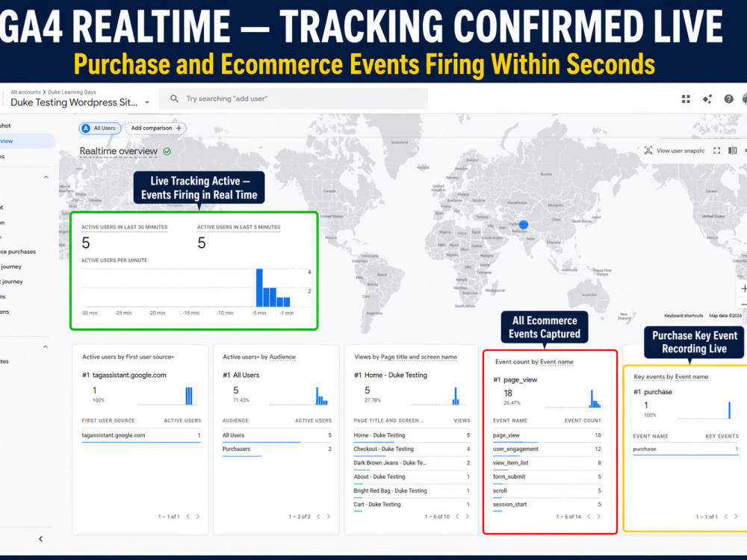Click the Realtime overview green check status icon
The width and height of the screenshot is (747, 560).
coord(167,152)
